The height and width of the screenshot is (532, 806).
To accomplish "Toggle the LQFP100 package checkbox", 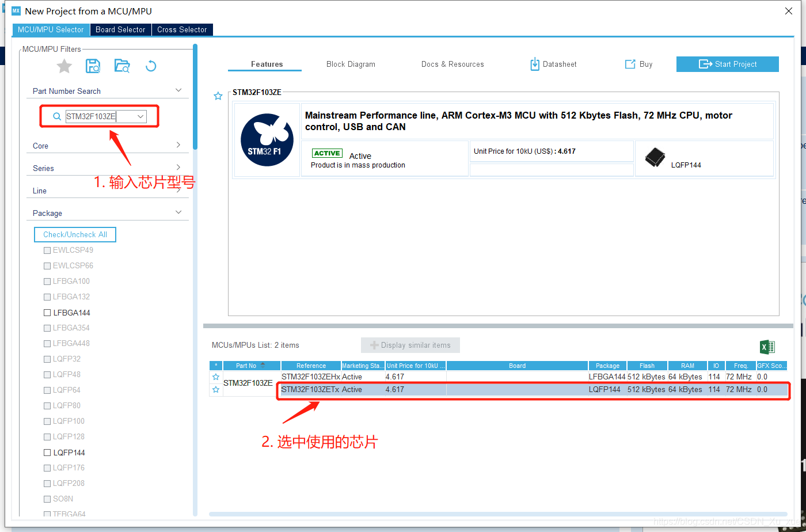I will tap(47, 421).
